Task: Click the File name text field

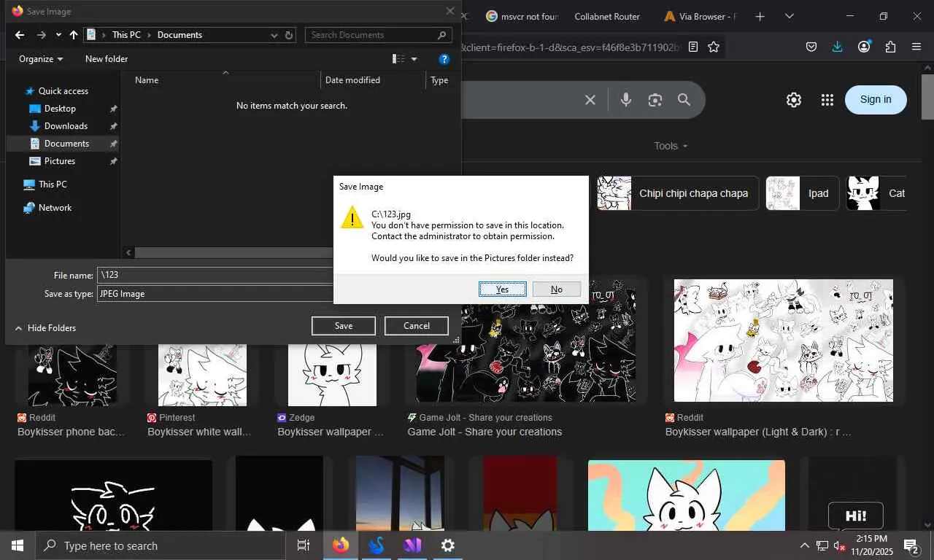Action: 215,275
